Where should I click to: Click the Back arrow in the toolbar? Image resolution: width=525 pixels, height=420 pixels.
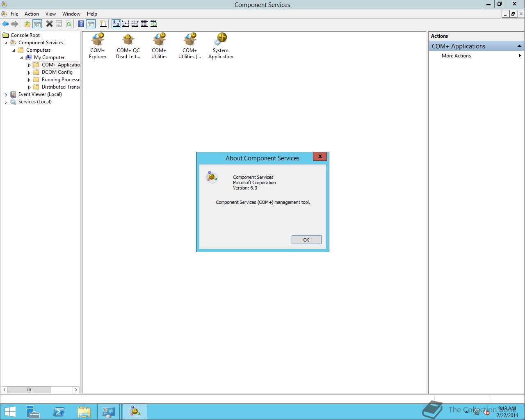[x=5, y=24]
